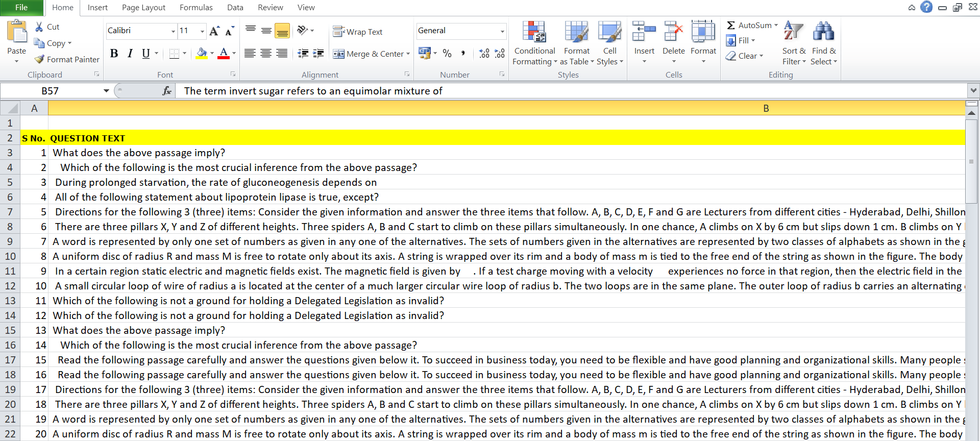Screen dimensions: 980x441
Task: Toggle Italic formatting
Action: click(130, 54)
